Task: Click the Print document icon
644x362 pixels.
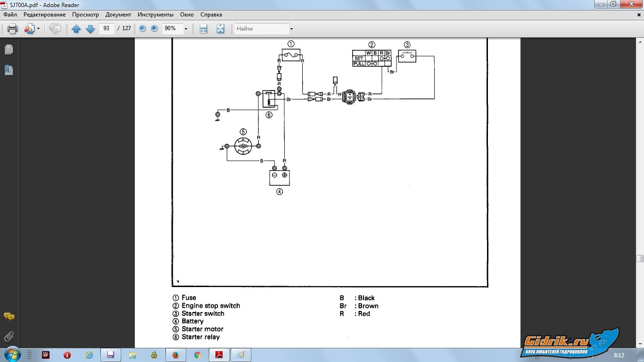Action: [x=13, y=29]
